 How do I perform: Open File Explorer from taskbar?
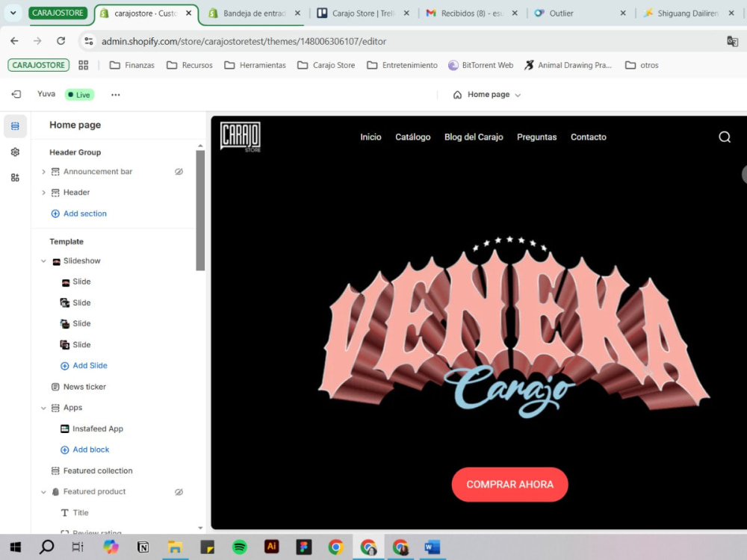click(175, 547)
